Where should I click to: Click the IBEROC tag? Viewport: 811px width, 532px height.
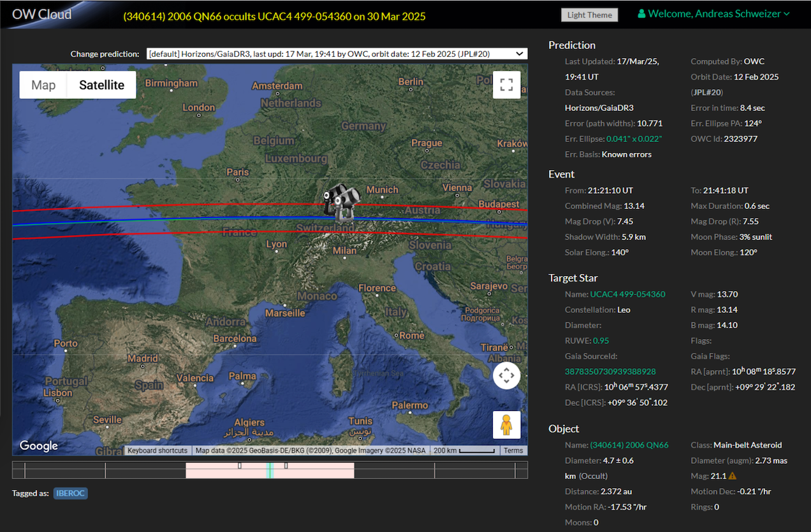[x=71, y=493]
